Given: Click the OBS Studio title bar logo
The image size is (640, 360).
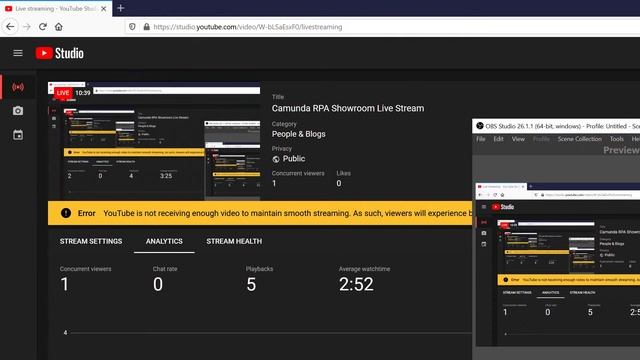Looking at the screenshot, I should pos(480,126).
